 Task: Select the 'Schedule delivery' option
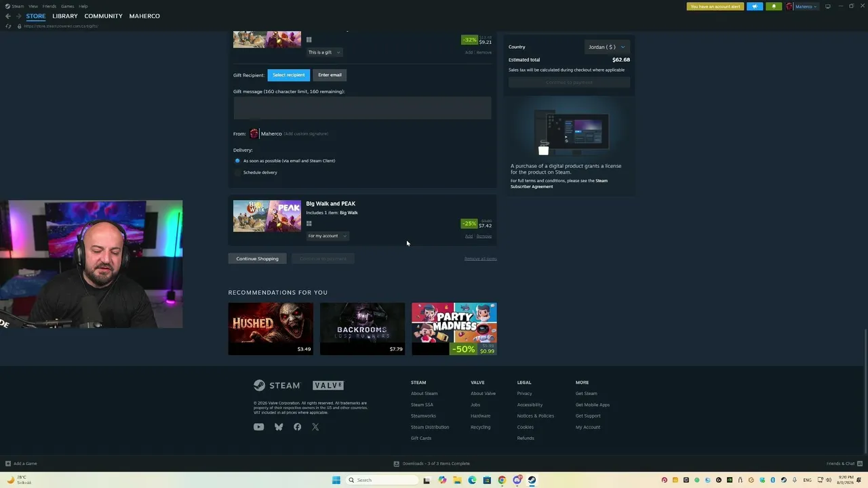pyautogui.click(x=237, y=172)
